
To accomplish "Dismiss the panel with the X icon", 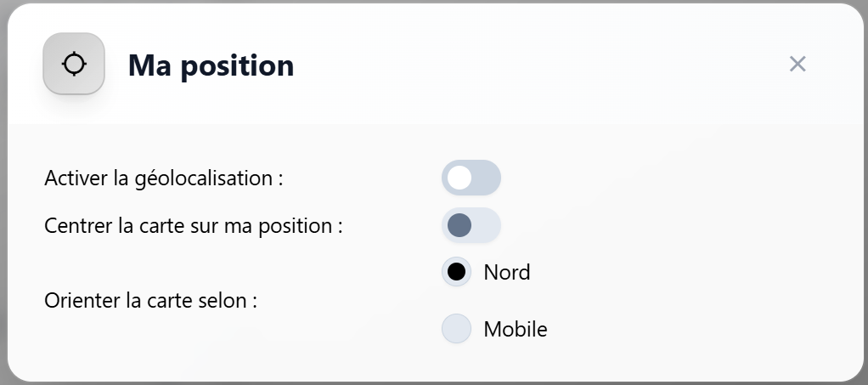I will click(x=797, y=64).
